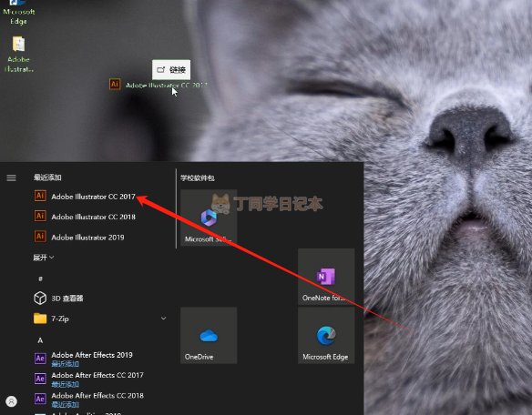Expand the 7-Zip folder chevron
The width and height of the screenshot is (532, 415).
pyautogui.click(x=164, y=319)
